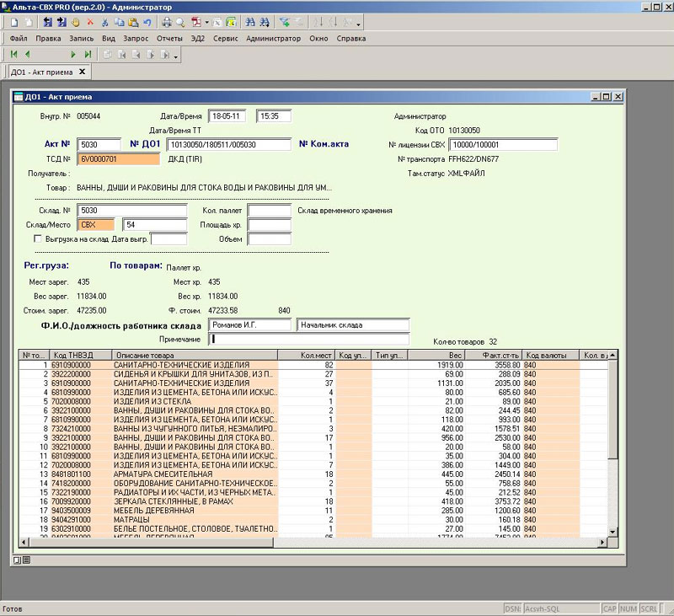The image size is (674, 616).
Task: Click the scissors Cut icon
Action: 104,22
